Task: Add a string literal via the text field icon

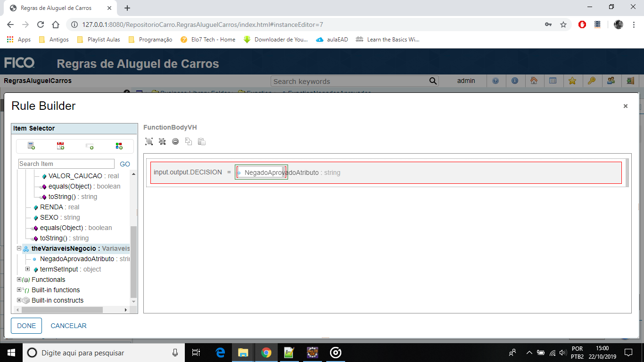Action: (90, 146)
